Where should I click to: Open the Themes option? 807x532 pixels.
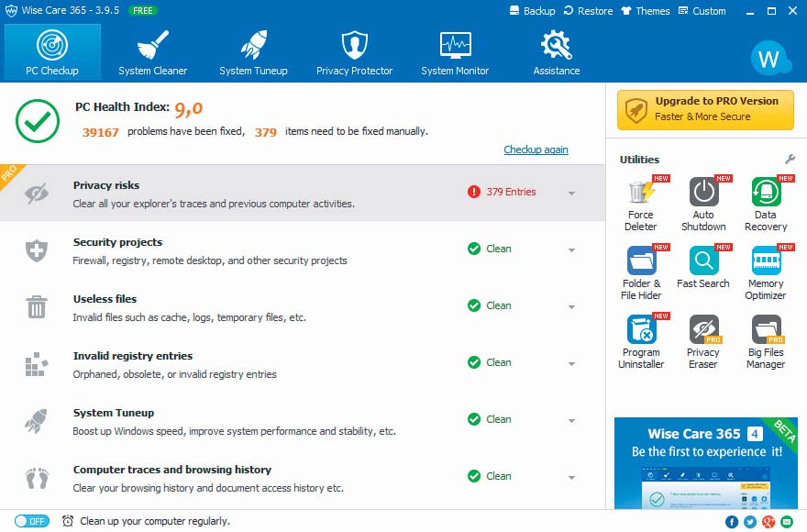646,11
